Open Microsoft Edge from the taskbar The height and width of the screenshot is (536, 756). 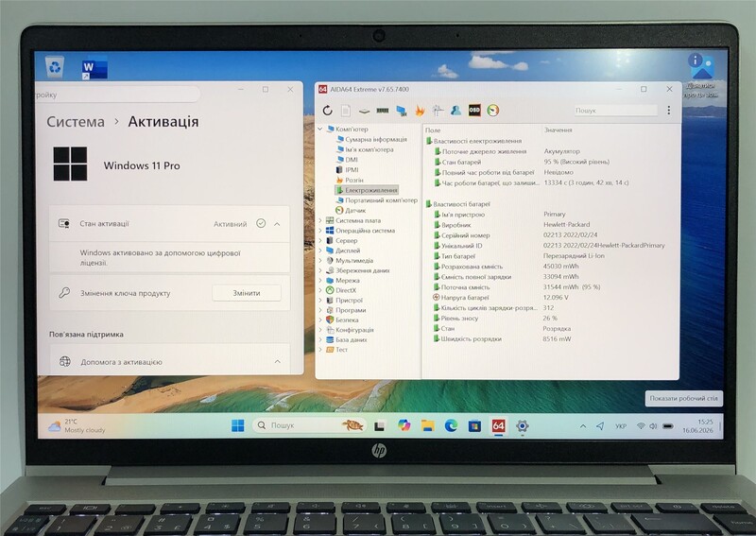point(451,425)
